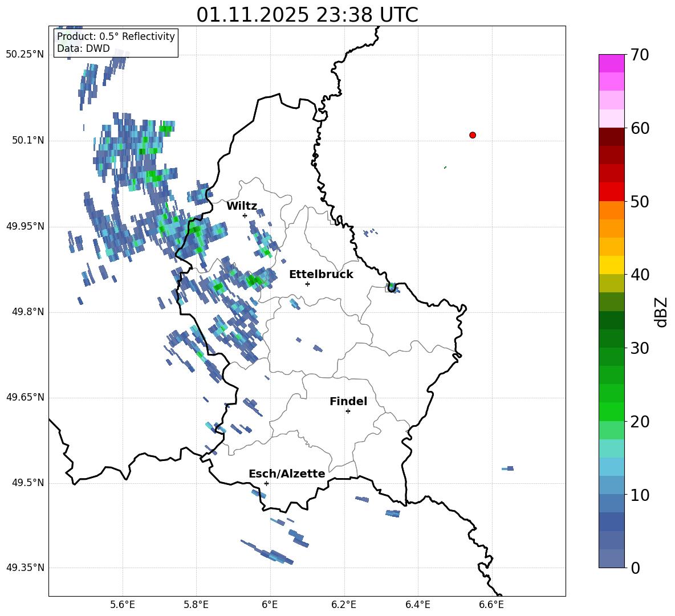Click the 50.1°N latitude label
This screenshot has height=616, width=675.
(x=28, y=140)
